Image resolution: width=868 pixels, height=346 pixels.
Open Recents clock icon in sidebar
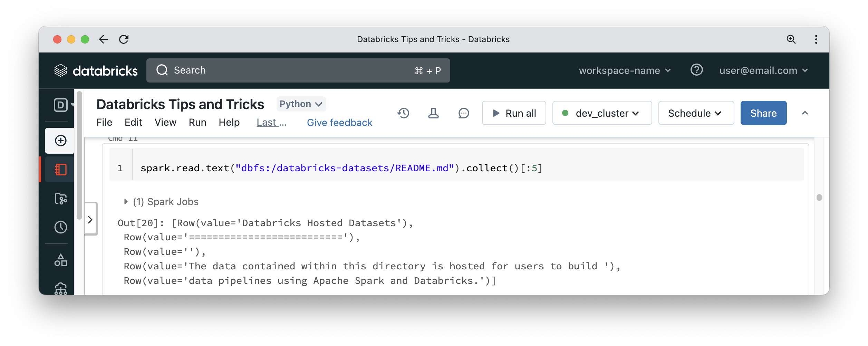[61, 227]
